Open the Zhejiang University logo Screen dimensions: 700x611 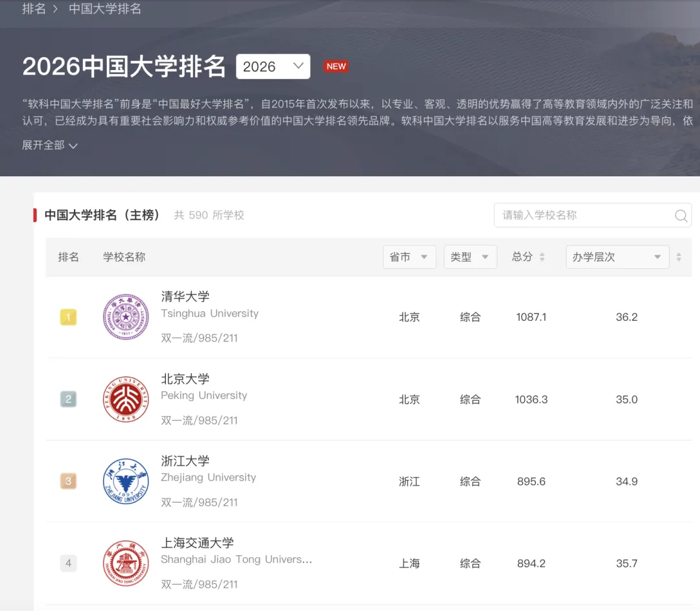click(x=126, y=481)
